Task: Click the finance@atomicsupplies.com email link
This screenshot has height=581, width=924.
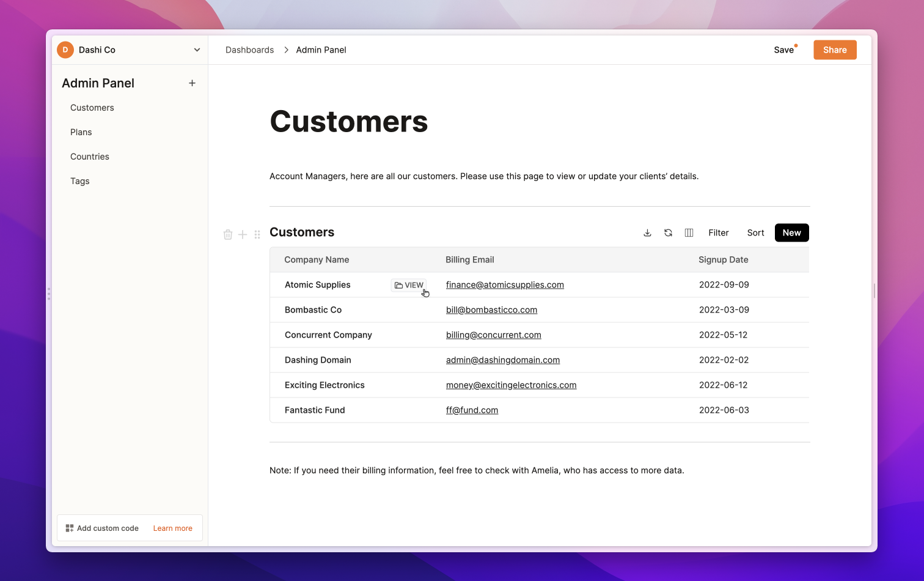Action: [x=505, y=285]
